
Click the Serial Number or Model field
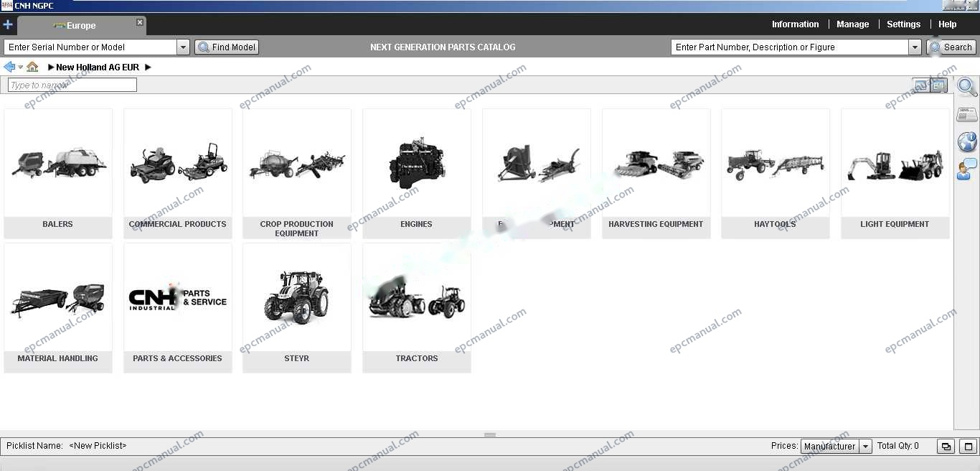click(90, 47)
